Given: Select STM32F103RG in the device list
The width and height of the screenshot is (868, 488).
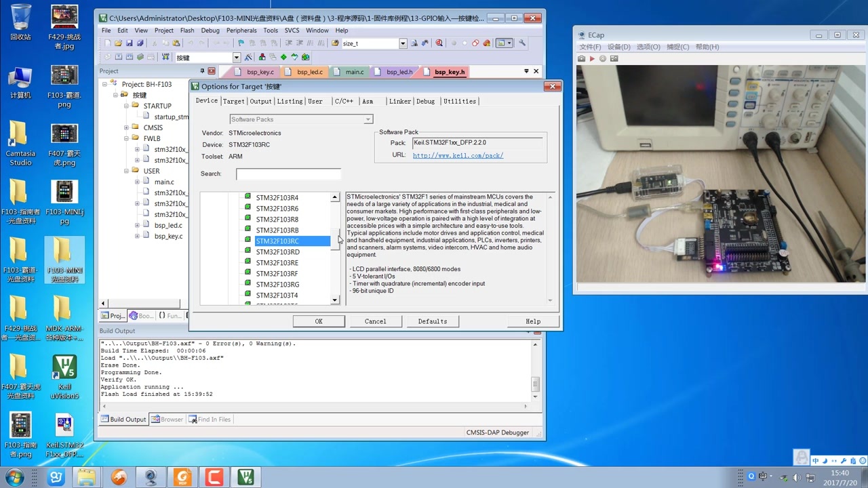Looking at the screenshot, I should [277, 285].
